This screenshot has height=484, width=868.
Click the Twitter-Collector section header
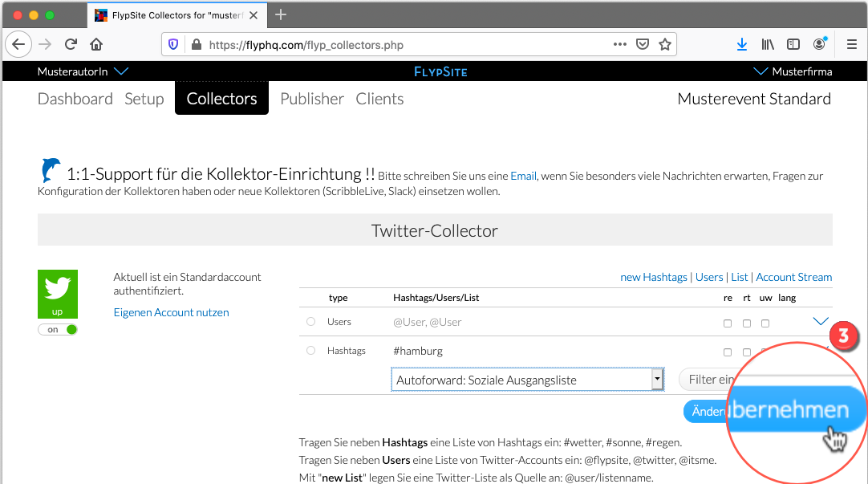[435, 230]
